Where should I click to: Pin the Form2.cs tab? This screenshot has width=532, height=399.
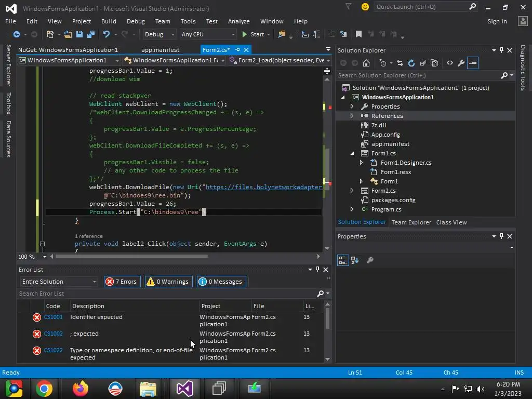pos(237,50)
